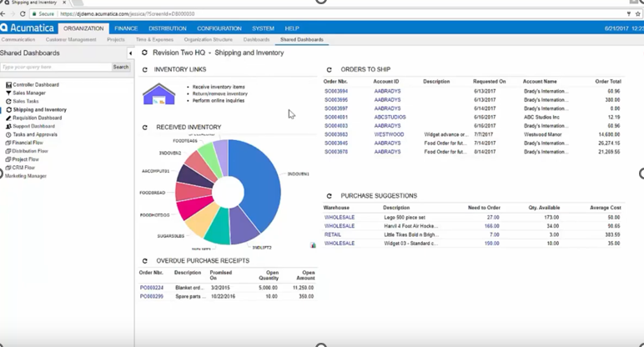
Task: Reload the page with the browser refresh button
Action: tap(23, 13)
